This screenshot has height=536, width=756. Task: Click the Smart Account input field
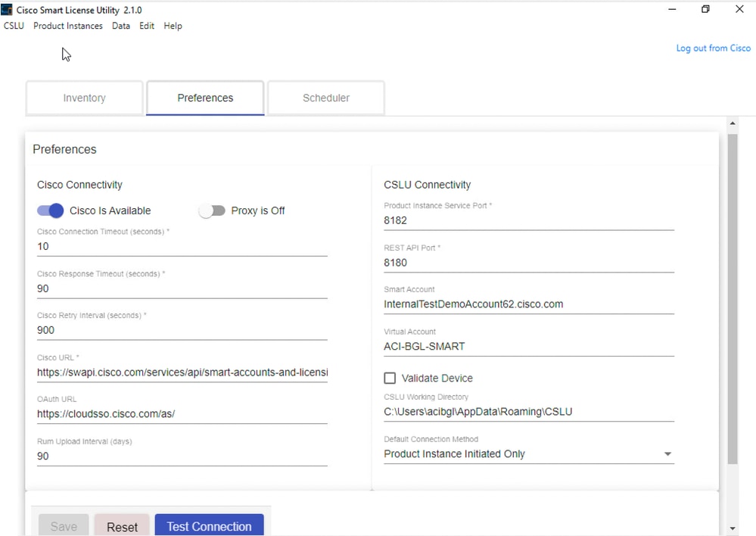529,304
